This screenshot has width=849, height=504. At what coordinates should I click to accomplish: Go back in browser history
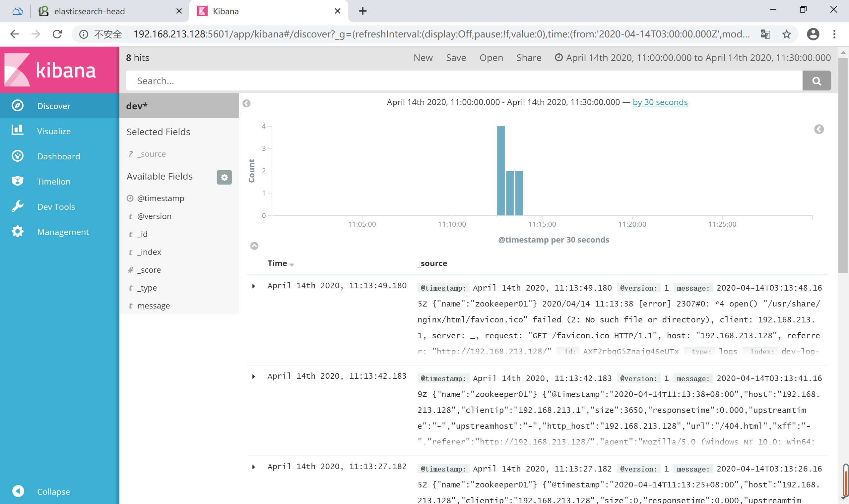pyautogui.click(x=15, y=34)
